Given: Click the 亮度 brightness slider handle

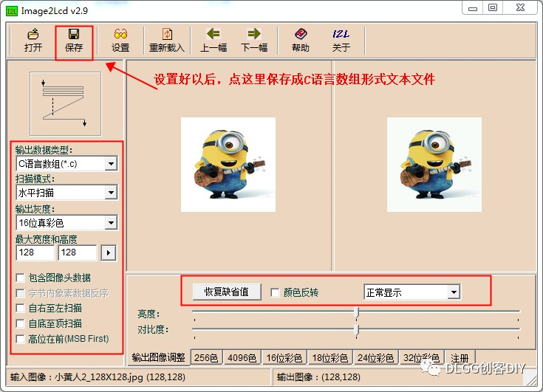Looking at the screenshot, I should [x=356, y=312].
